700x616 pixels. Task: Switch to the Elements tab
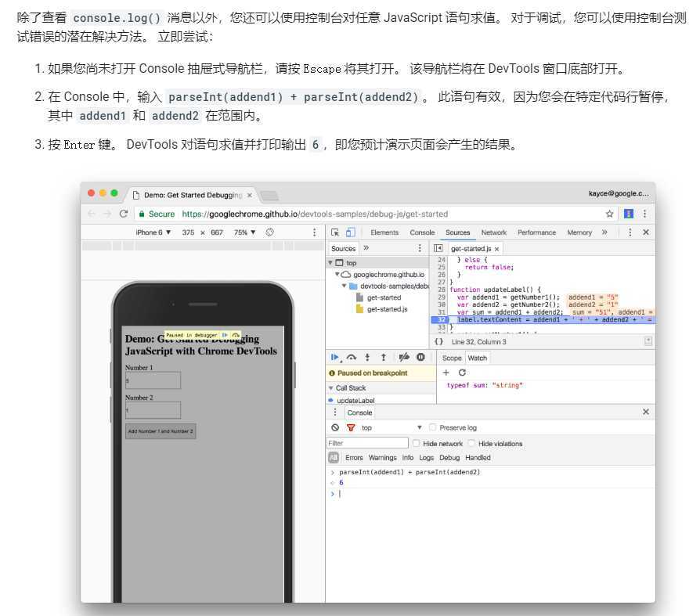(384, 232)
